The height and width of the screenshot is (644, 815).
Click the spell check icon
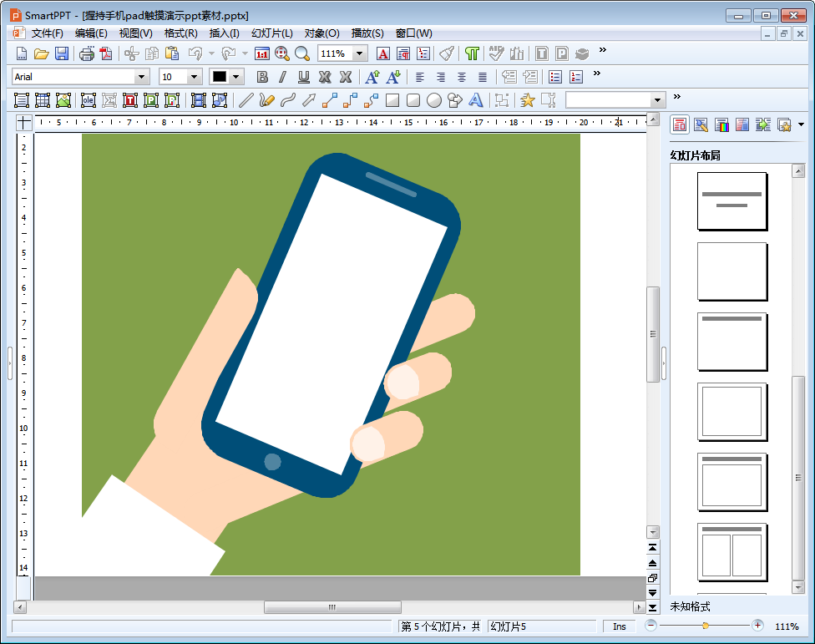496,53
